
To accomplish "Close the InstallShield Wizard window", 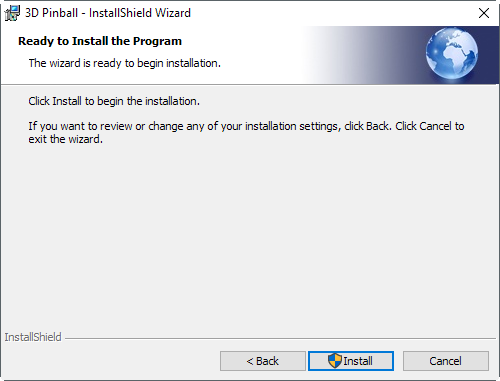I will click(x=484, y=13).
